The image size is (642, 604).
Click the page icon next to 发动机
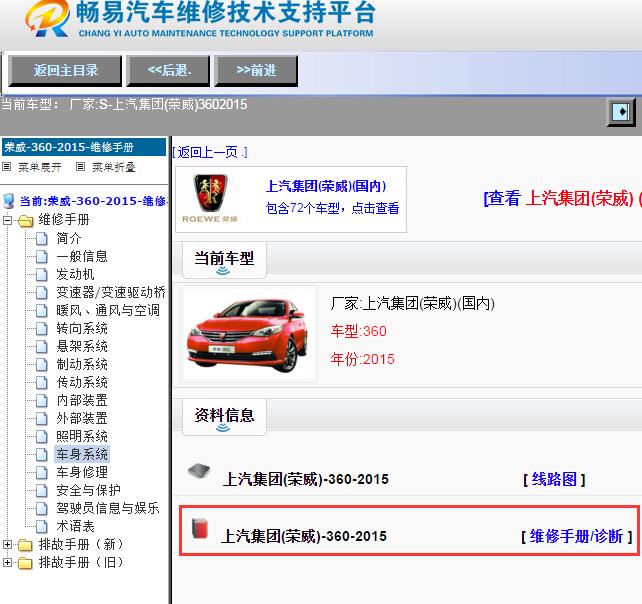(42, 274)
